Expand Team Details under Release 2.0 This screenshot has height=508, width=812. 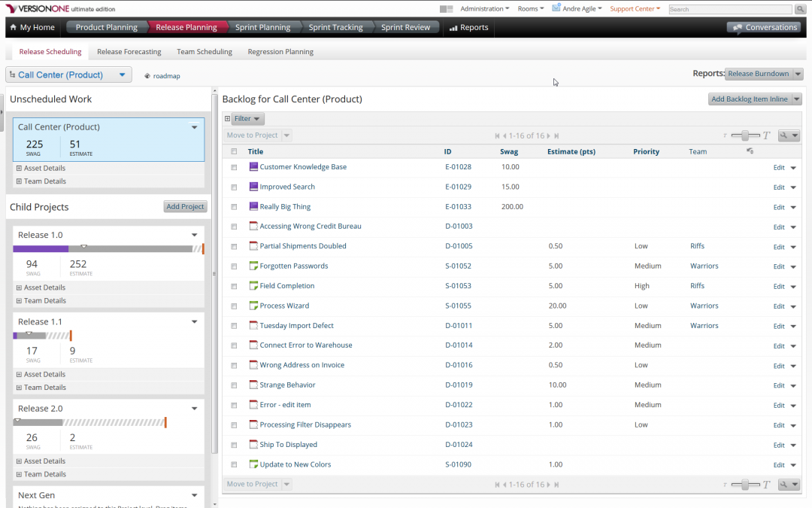point(41,474)
